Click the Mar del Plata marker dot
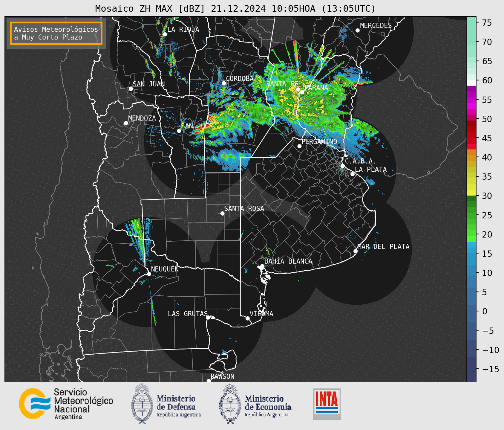Viewport: 504px width, 430px height. click(356, 251)
